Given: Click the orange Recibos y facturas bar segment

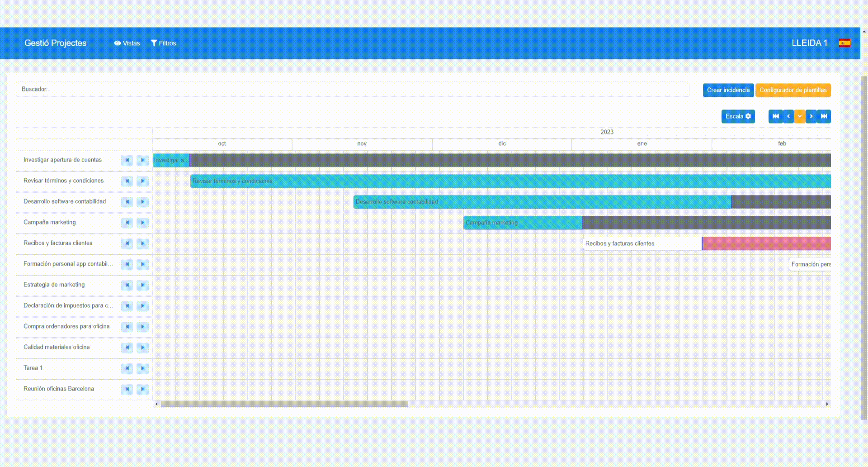Looking at the screenshot, I should coord(766,243).
